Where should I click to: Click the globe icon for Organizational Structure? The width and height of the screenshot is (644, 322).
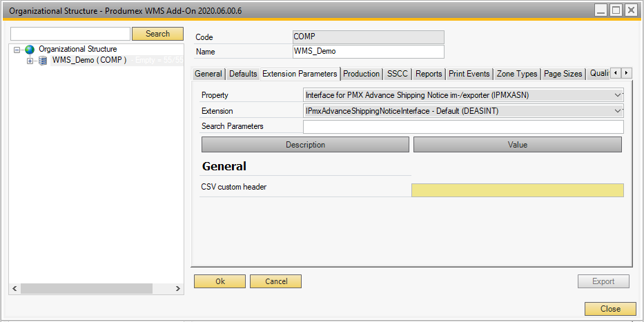click(30, 50)
